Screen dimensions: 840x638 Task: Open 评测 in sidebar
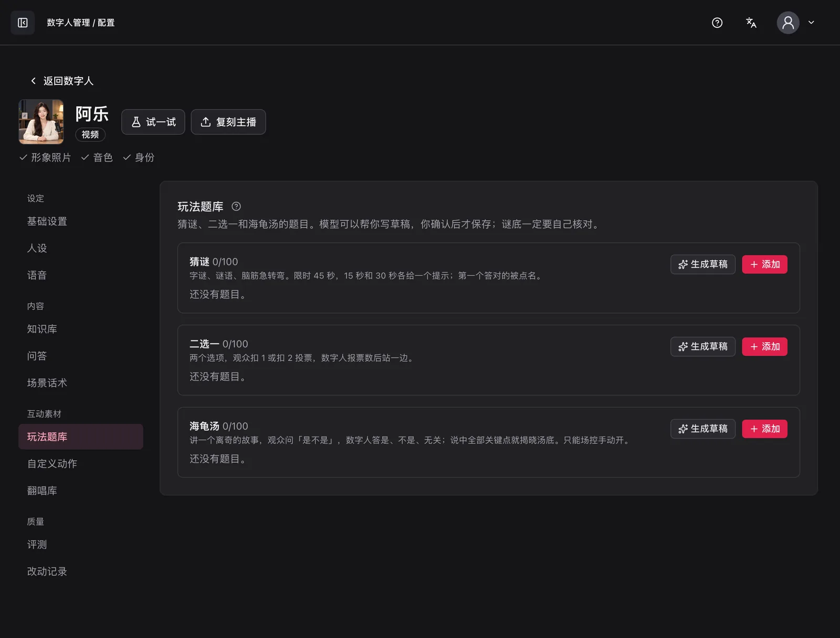tap(81, 545)
